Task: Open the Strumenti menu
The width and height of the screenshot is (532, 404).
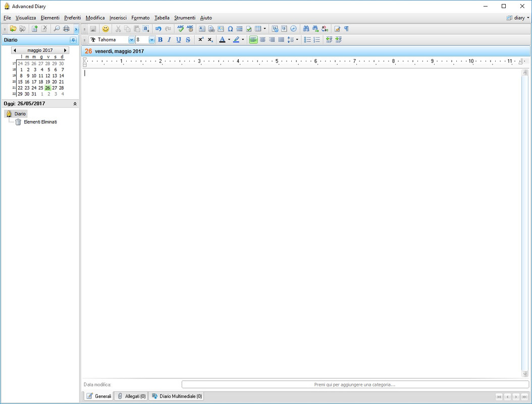Action: [x=185, y=18]
